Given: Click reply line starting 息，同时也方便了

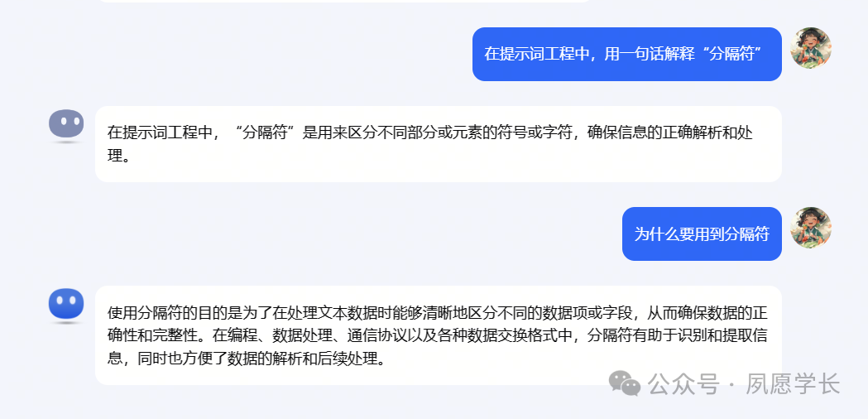Looking at the screenshot, I should point(246,359).
